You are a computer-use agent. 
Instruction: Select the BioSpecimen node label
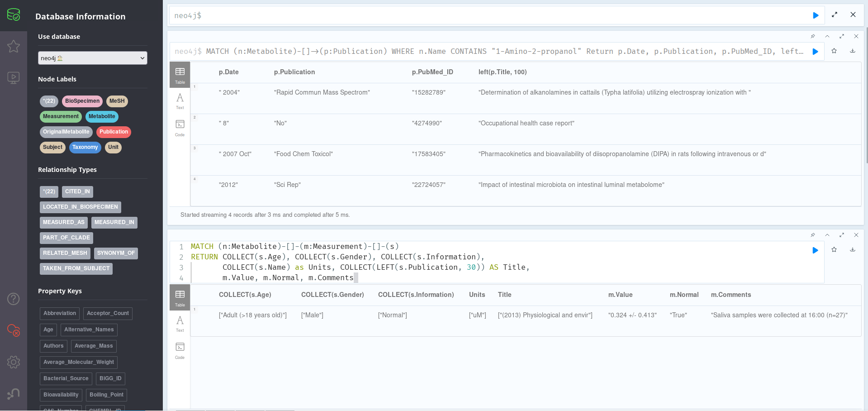82,101
